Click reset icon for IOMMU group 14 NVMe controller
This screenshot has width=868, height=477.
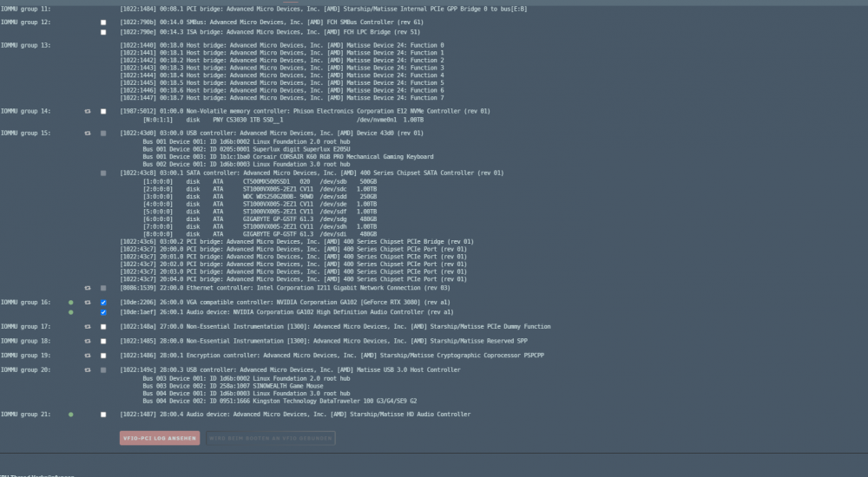pyautogui.click(x=88, y=111)
